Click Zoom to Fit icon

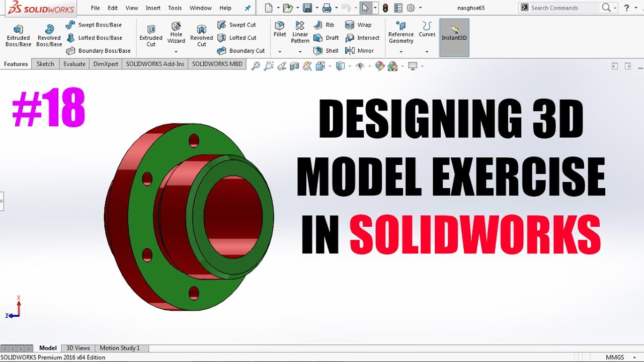(x=256, y=66)
